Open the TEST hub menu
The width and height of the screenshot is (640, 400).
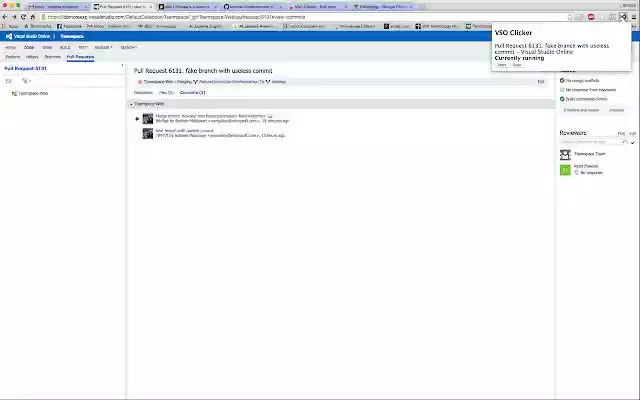pyautogui.click(x=83, y=47)
